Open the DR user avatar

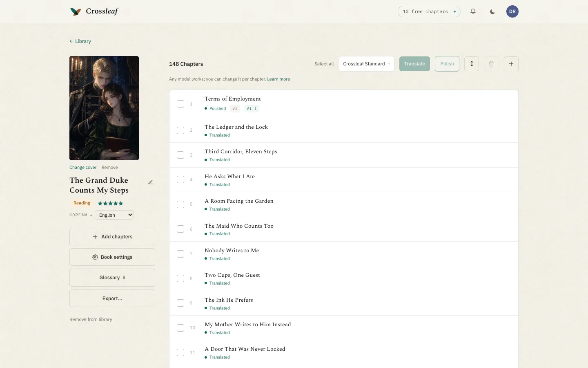(512, 11)
